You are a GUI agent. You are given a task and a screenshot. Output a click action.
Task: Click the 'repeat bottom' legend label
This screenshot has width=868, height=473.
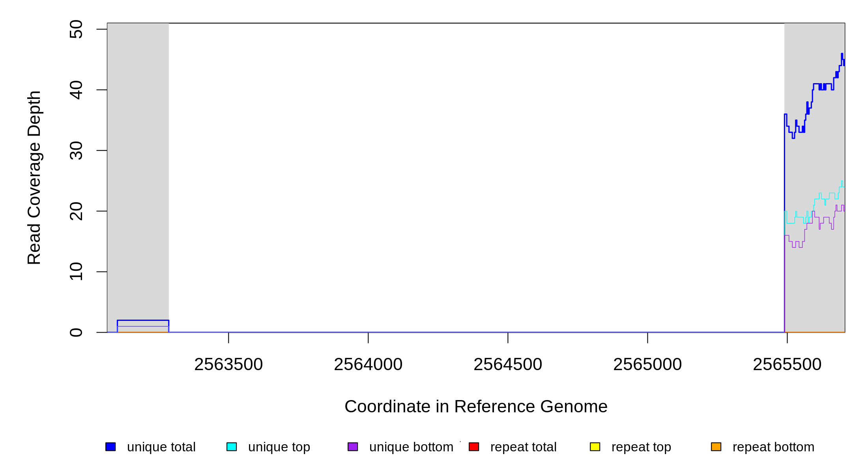click(773, 447)
